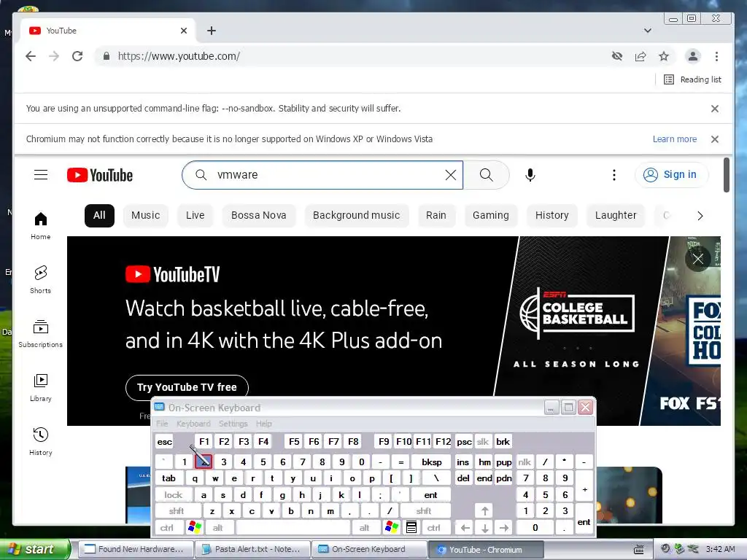Toggle the left shft key on the keyboard
747x560 pixels.
pos(178,511)
